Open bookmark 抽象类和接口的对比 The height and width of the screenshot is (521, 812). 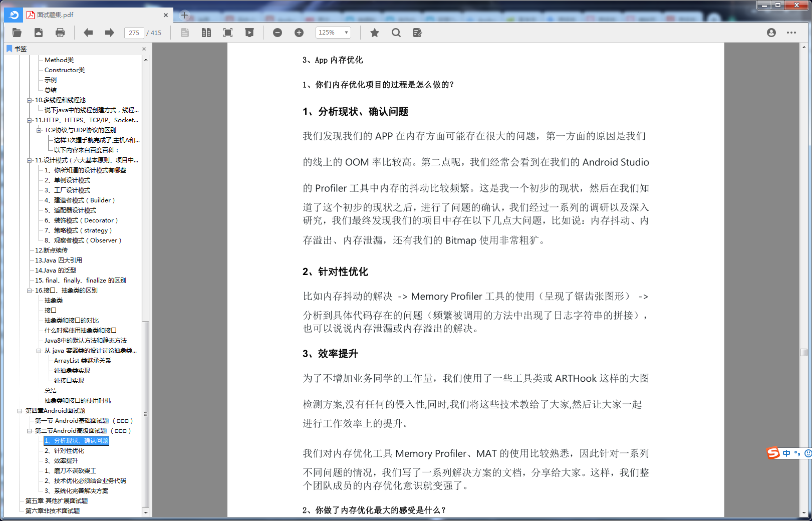point(72,321)
